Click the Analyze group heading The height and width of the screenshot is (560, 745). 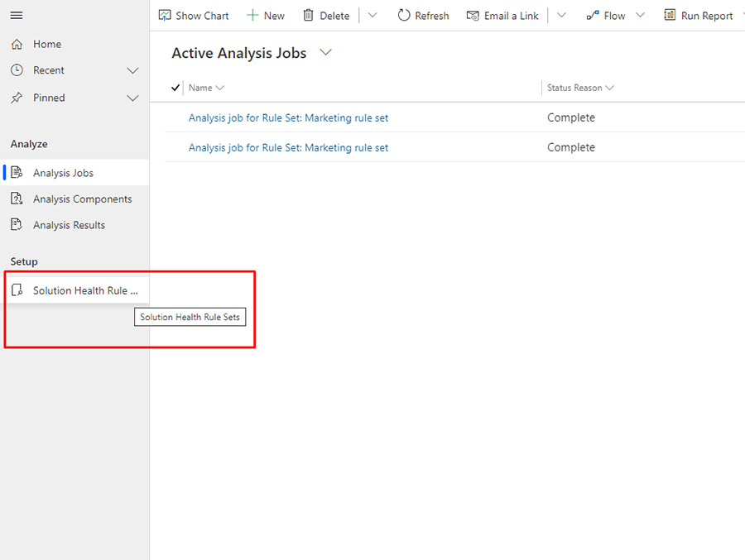[29, 144]
